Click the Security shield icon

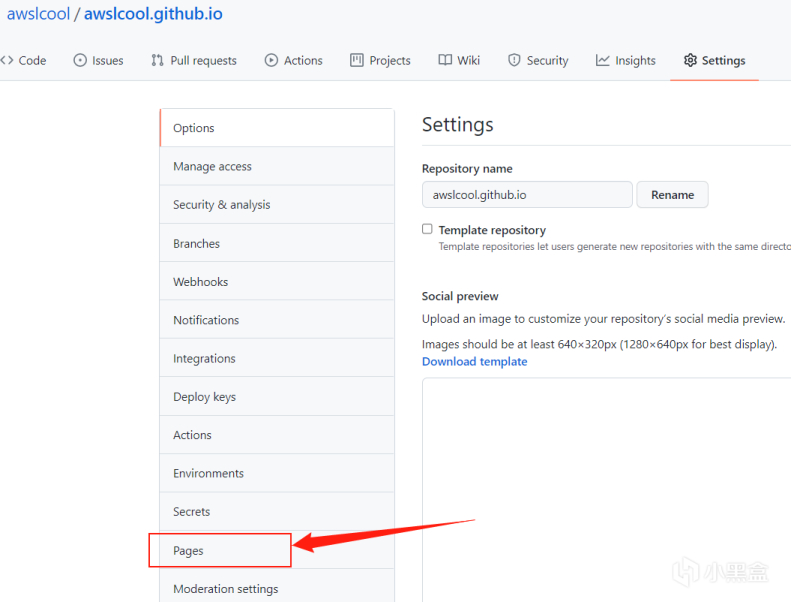(514, 60)
